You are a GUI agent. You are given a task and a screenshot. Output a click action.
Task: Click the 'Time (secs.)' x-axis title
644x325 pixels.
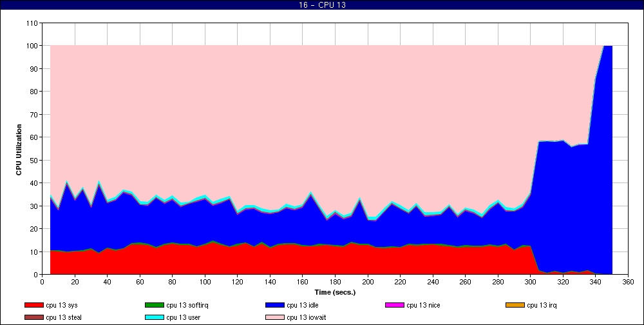335,293
